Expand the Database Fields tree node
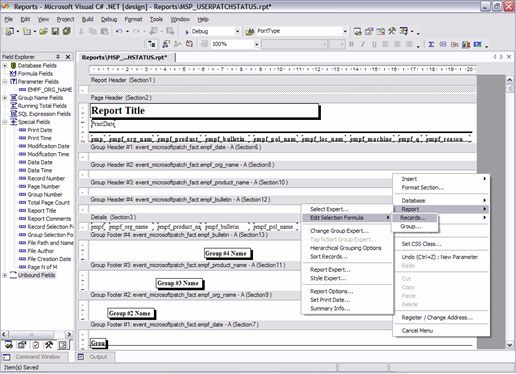The image size is (516, 374). click(x=5, y=65)
